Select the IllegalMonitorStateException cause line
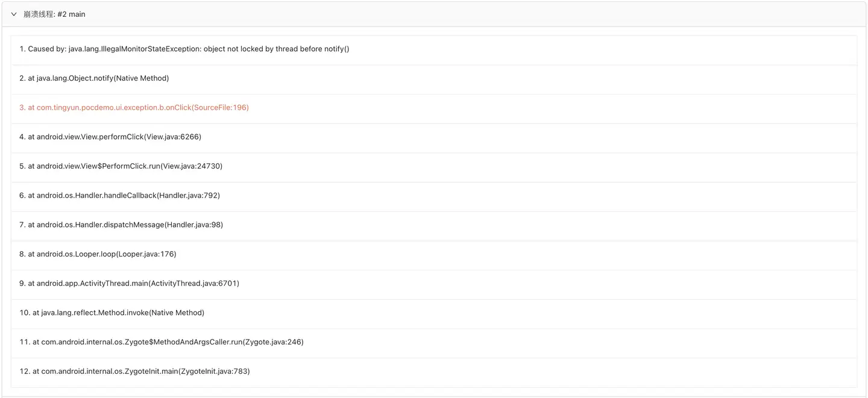 pos(184,49)
